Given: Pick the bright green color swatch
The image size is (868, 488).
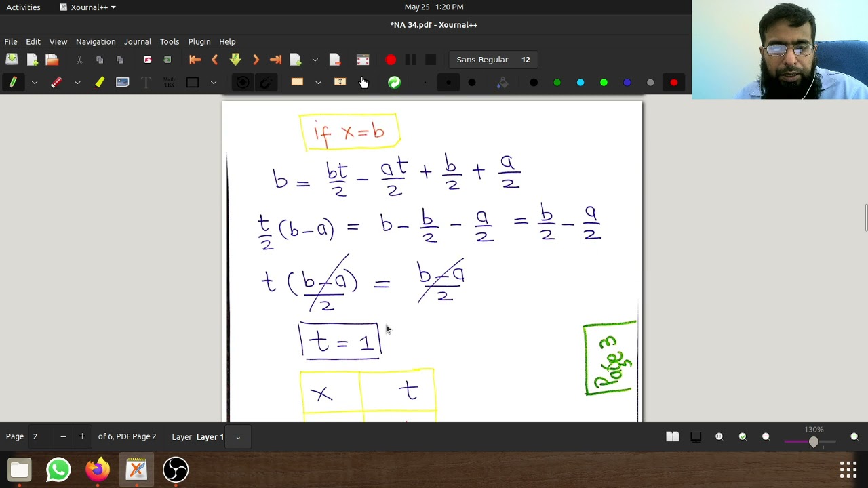Looking at the screenshot, I should click(604, 83).
